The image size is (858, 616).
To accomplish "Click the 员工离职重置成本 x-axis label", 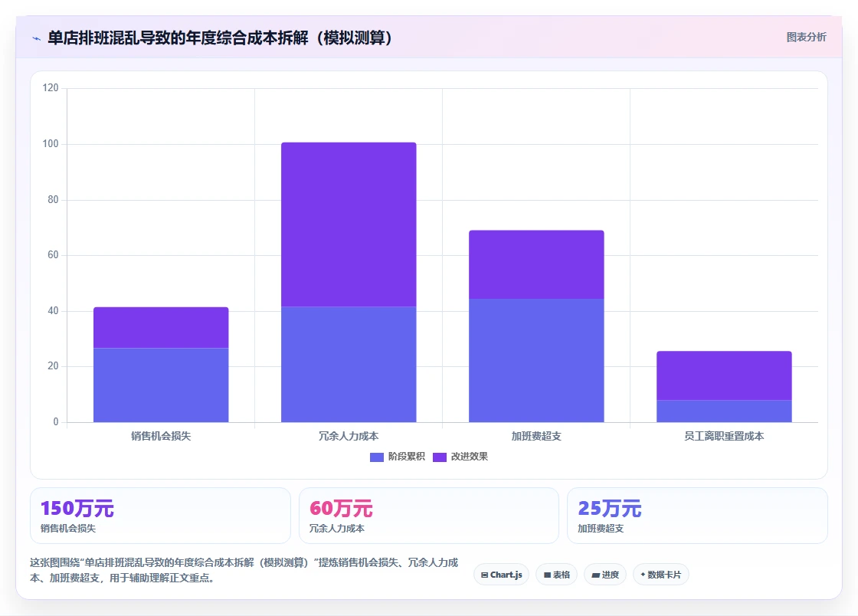I will [x=724, y=436].
